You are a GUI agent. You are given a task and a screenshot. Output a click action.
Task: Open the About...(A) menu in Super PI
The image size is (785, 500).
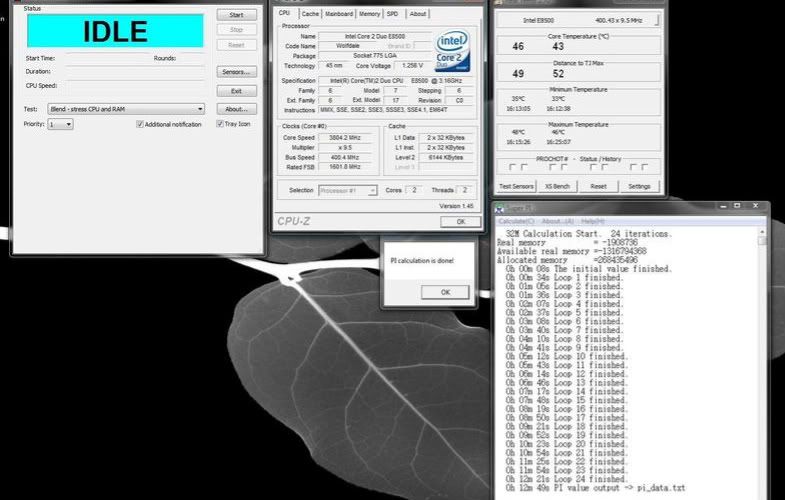[558, 221]
